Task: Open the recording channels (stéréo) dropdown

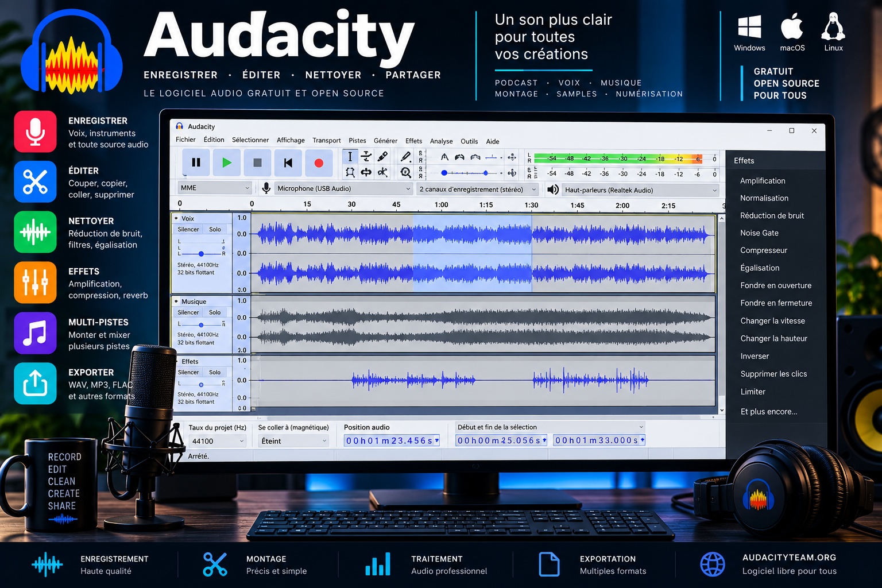Action: [x=478, y=189]
